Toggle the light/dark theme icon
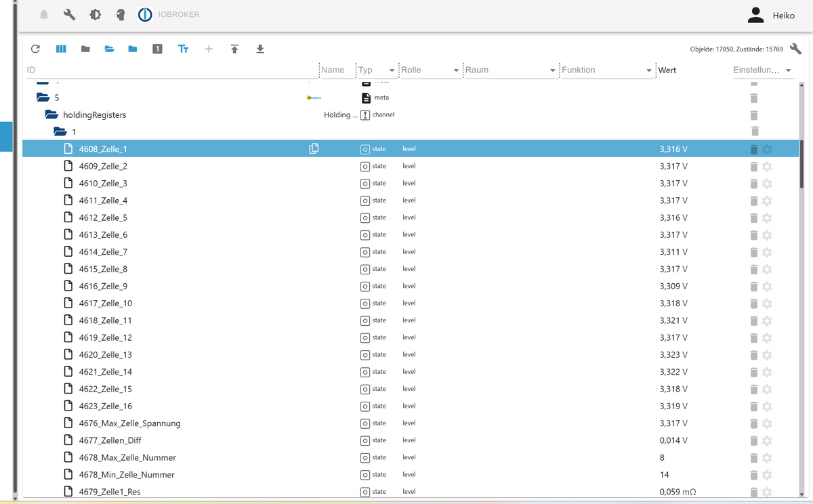813x504 pixels. (95, 14)
